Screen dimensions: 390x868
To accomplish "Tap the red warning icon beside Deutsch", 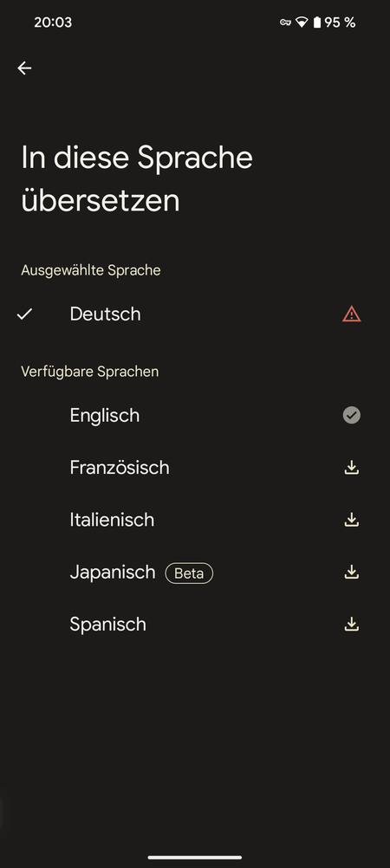I will 351,314.
